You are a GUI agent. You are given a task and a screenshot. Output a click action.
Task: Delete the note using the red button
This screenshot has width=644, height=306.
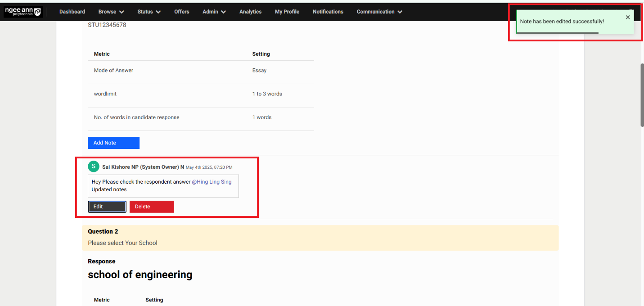(x=151, y=207)
